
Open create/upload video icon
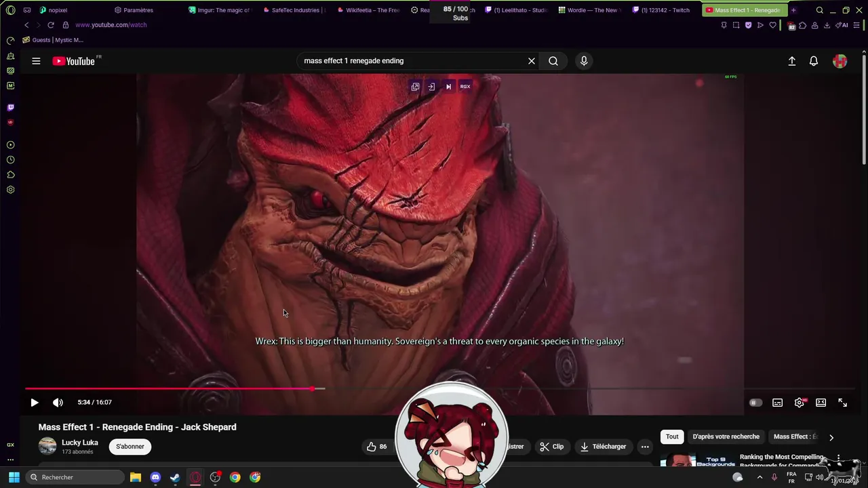pyautogui.click(x=791, y=61)
